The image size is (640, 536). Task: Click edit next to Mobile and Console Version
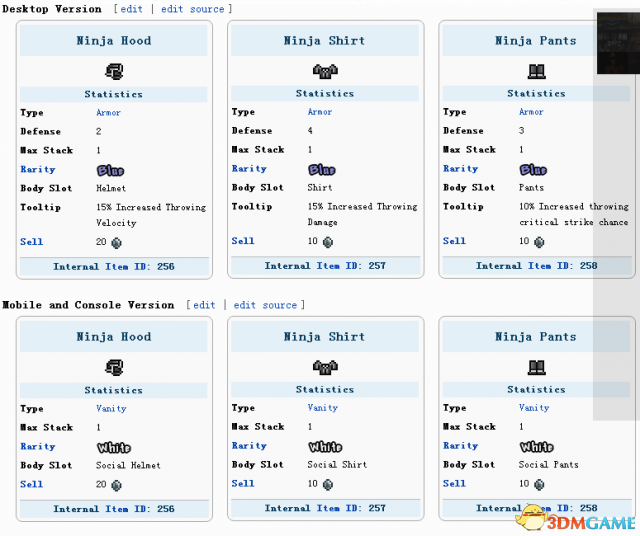tap(204, 305)
